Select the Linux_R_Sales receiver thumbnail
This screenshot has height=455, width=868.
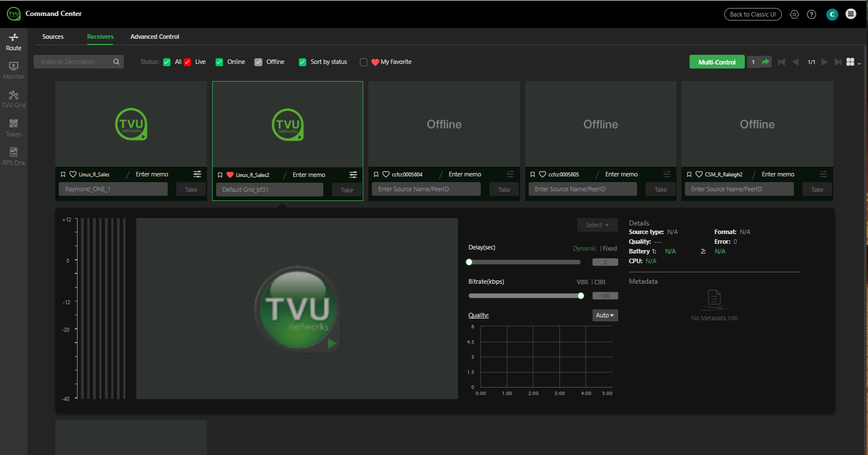[131, 124]
